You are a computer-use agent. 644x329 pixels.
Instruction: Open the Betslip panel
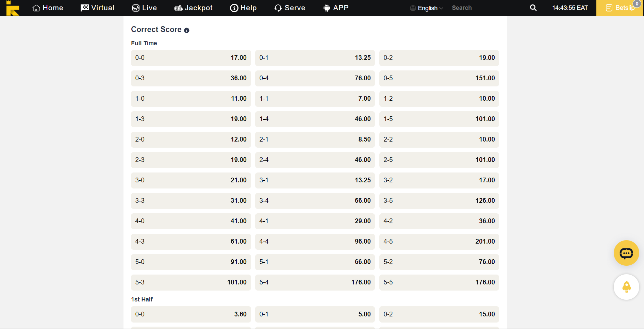point(620,8)
